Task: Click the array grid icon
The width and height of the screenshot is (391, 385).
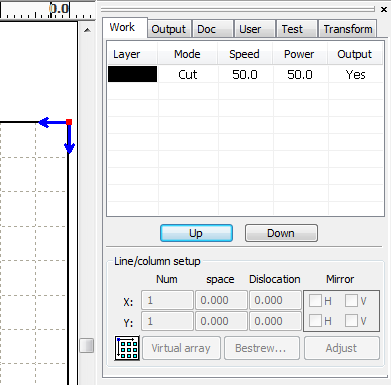Action: pos(127,348)
